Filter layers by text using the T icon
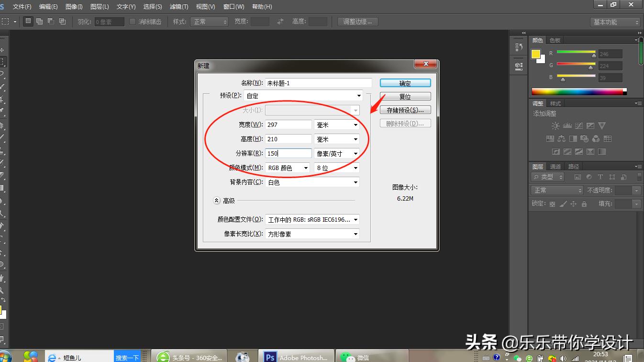This screenshot has height=362, width=644. click(x=600, y=177)
